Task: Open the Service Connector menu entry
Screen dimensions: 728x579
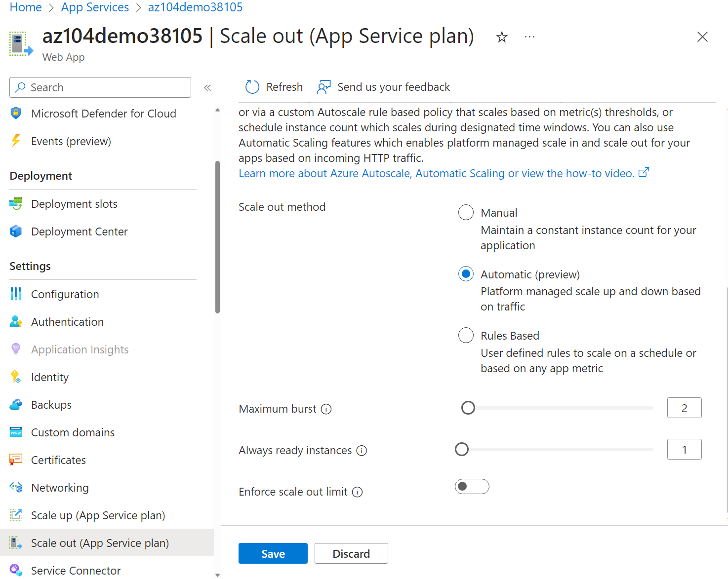Action: (x=76, y=570)
